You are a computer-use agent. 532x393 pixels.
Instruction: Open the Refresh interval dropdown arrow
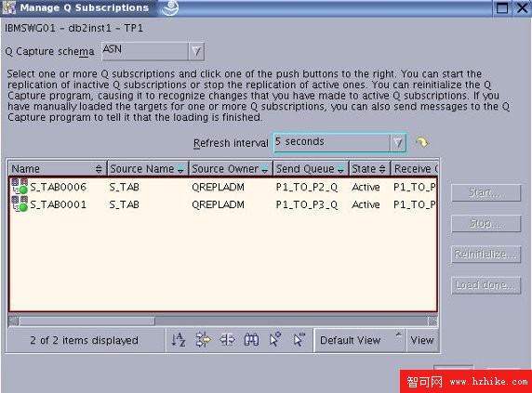398,143
